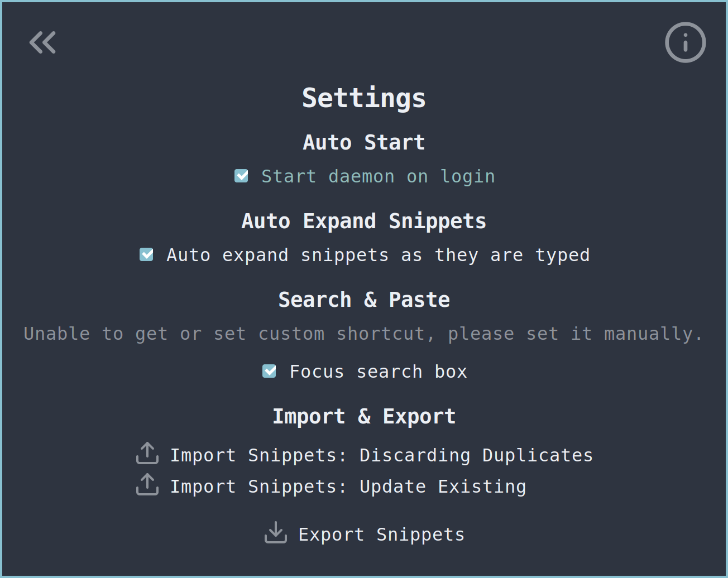
Task: Click the Search & Paste section heading
Action: (364, 299)
